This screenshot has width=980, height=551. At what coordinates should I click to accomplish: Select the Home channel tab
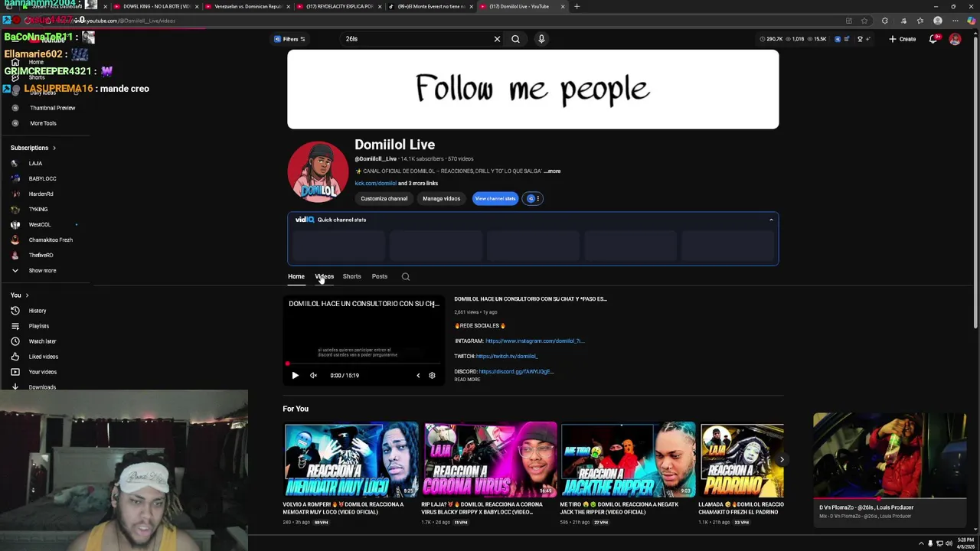[x=296, y=276]
